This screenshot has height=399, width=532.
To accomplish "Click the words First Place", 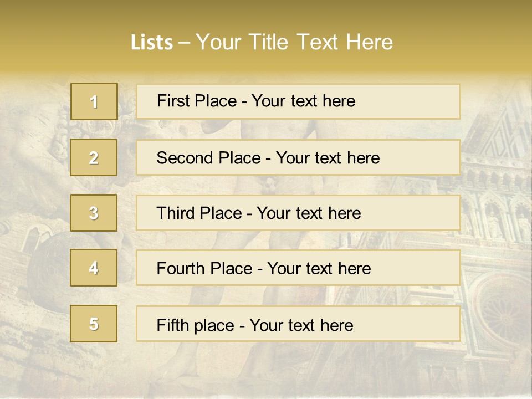I will pyautogui.click(x=197, y=101).
